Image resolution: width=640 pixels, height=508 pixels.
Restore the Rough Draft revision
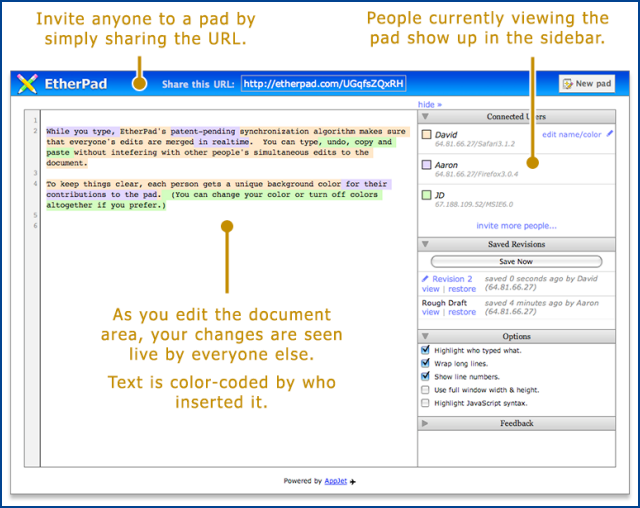(462, 312)
